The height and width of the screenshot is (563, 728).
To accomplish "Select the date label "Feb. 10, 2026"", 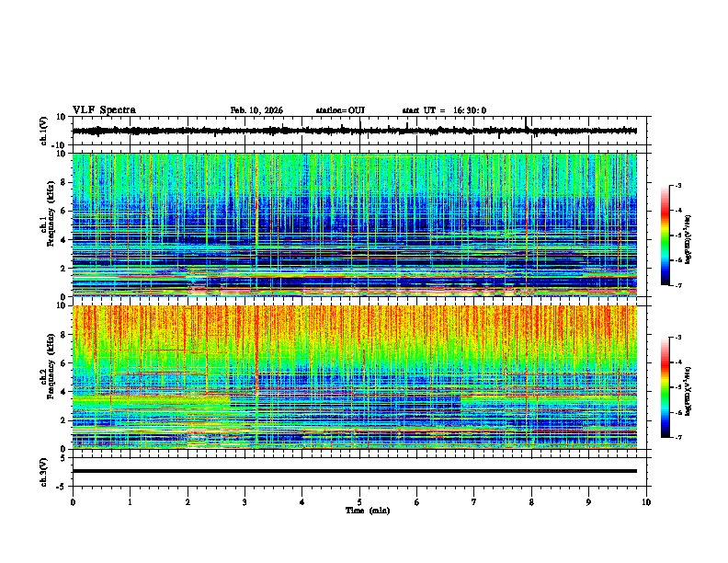I will pos(256,110).
